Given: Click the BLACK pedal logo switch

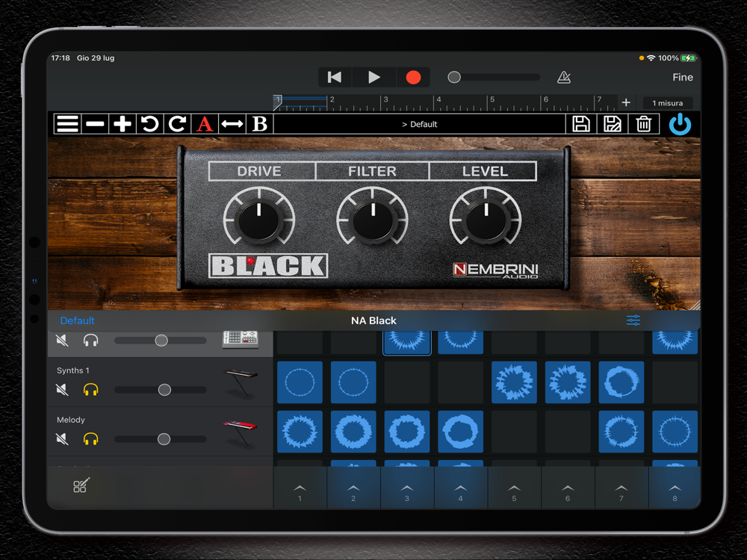Looking at the screenshot, I should pos(268,265).
